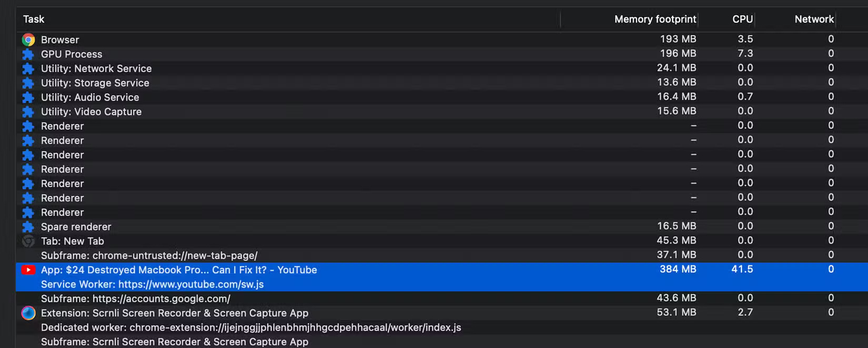Click the 2.7 CPU value for Scrnli extension
Screen dimensions: 868x348
(745, 312)
